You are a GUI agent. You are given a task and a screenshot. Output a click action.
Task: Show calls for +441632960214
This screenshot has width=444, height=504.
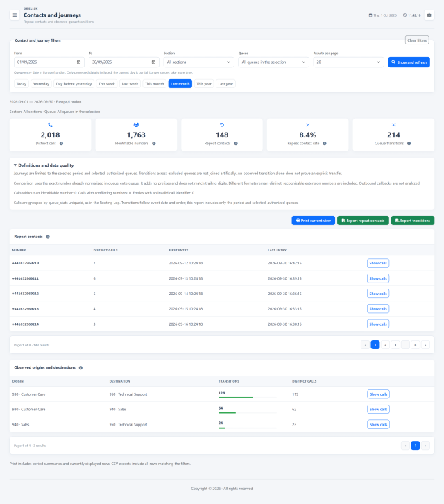378,324
